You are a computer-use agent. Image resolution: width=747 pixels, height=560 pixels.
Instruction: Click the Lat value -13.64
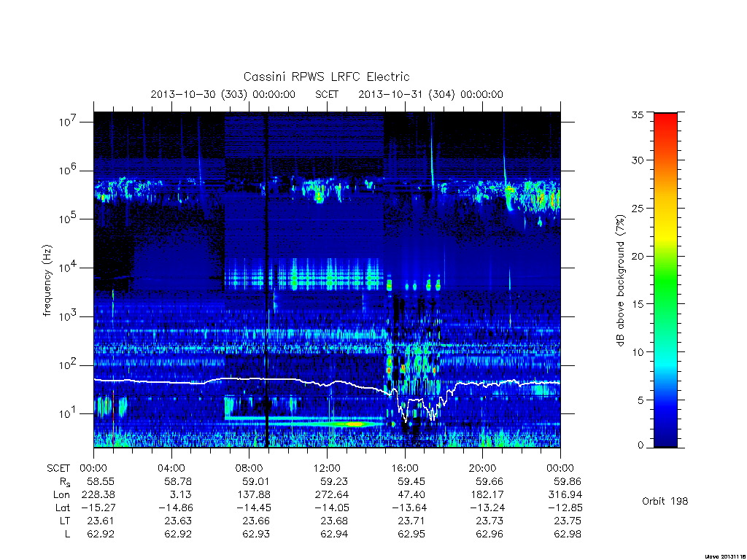(x=409, y=507)
